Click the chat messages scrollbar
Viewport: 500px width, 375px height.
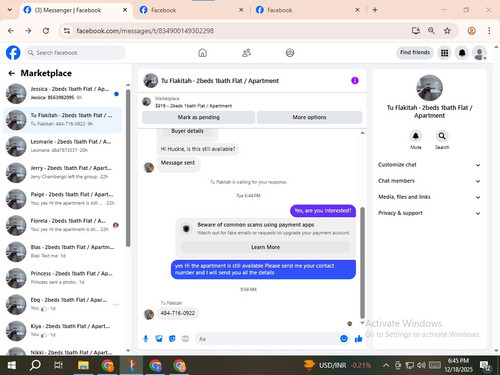(362, 263)
